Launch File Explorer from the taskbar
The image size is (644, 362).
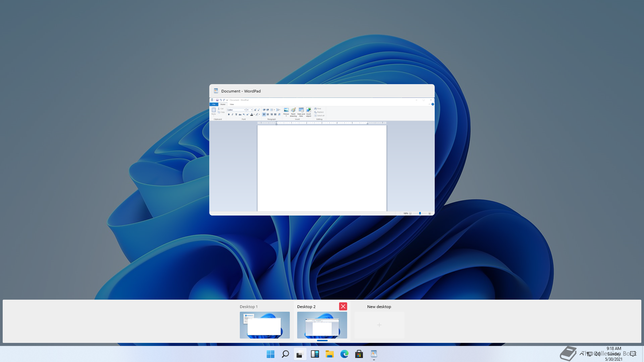329,354
